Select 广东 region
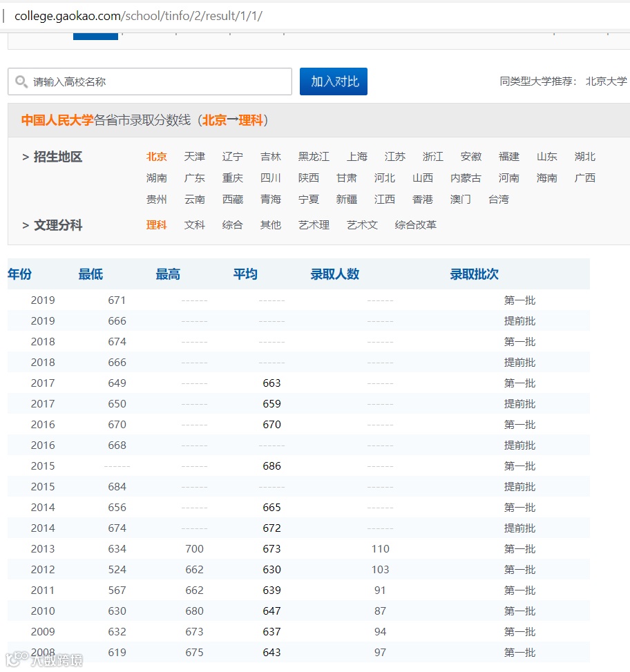Screen dimensions: 630x672 [195, 178]
